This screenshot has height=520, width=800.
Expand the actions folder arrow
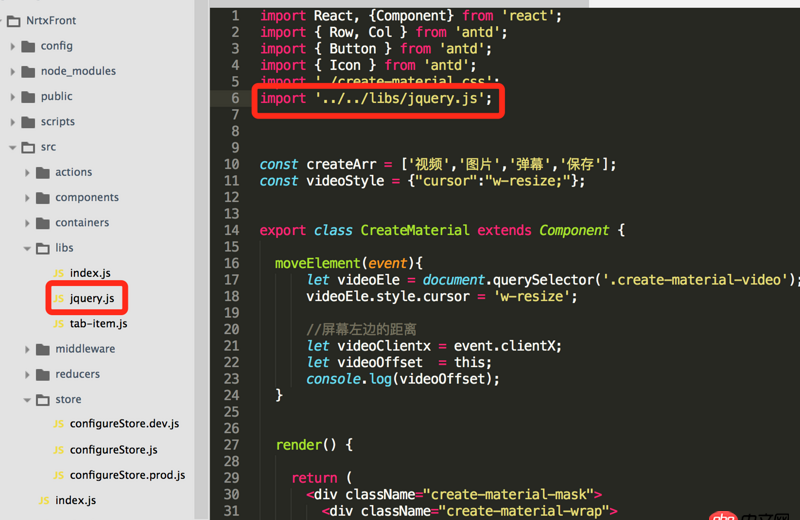point(27,172)
